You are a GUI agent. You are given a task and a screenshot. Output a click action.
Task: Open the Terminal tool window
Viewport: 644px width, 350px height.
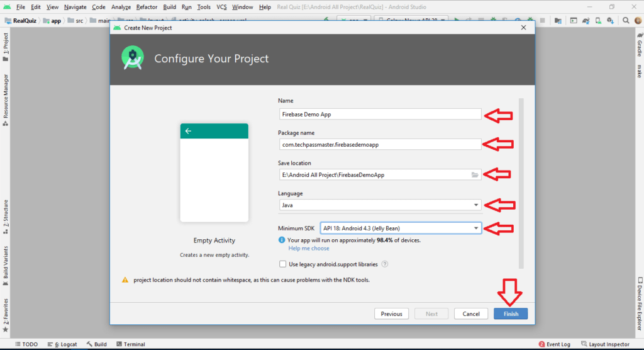131,344
